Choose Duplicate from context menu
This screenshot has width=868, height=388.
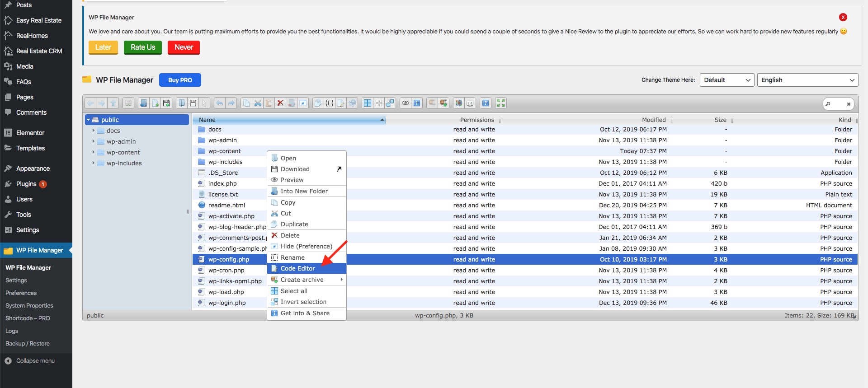(x=307, y=224)
